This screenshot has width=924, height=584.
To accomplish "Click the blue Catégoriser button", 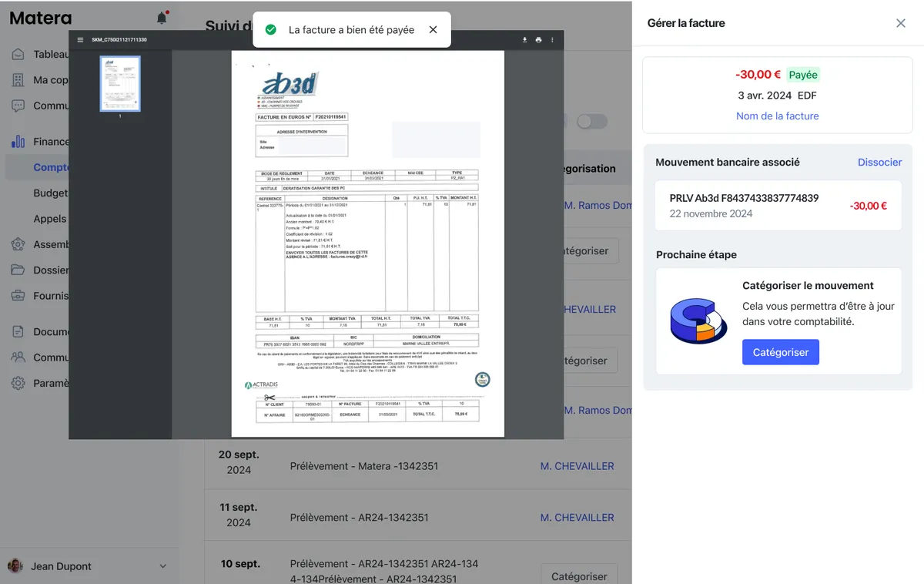I will coord(780,352).
